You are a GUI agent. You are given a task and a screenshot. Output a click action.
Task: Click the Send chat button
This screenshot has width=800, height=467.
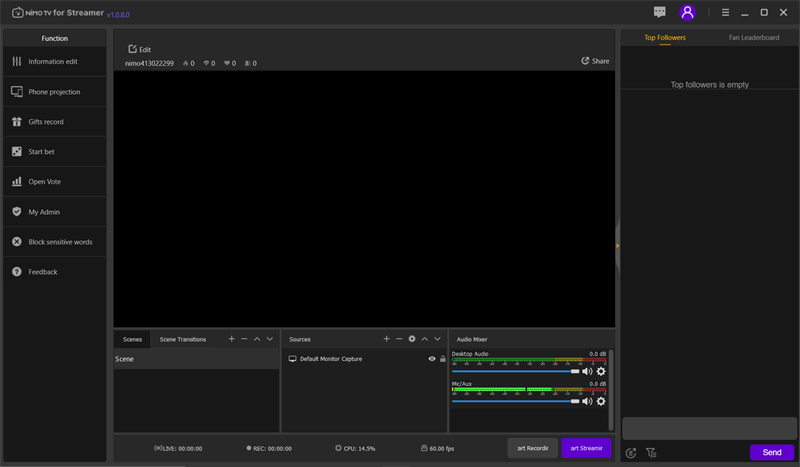coord(772,452)
